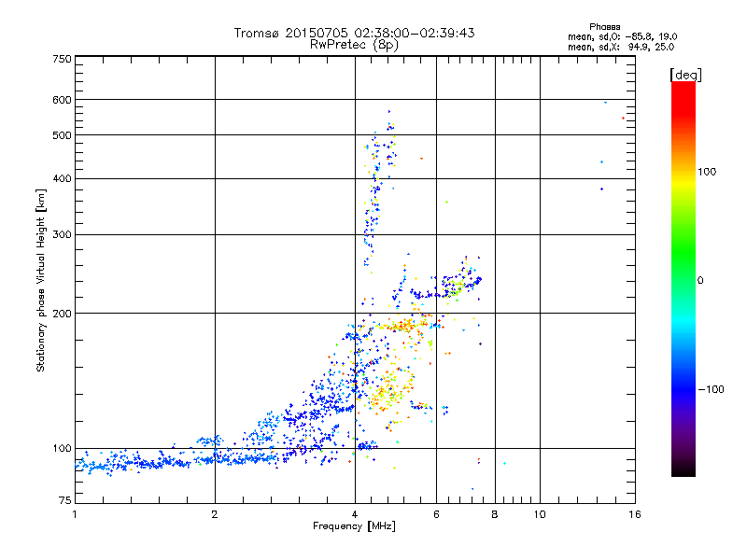
Task: Click the y-axis '400' tick label
Action: (62, 179)
